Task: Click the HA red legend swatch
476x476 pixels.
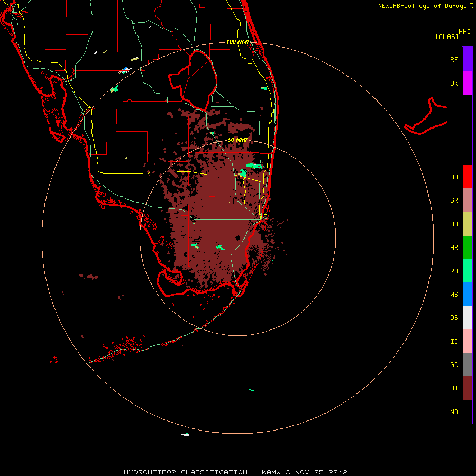Action: point(467,177)
